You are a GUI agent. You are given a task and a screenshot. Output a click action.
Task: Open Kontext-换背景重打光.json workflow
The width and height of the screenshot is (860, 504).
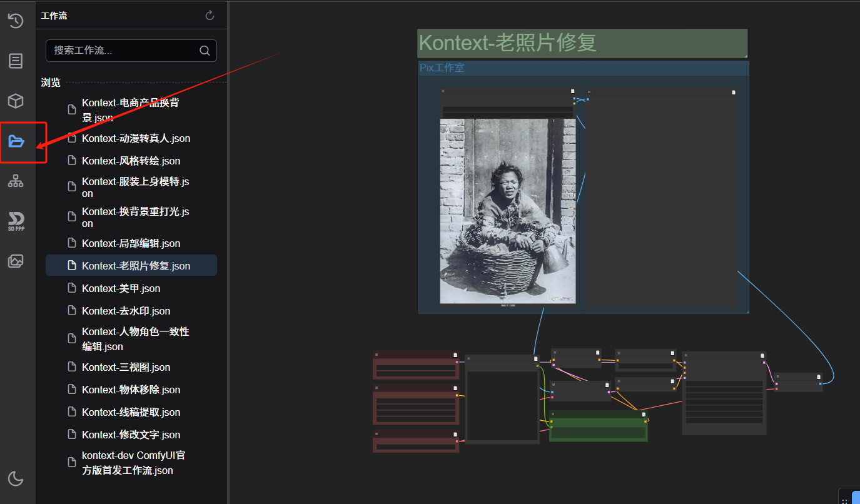click(x=131, y=218)
